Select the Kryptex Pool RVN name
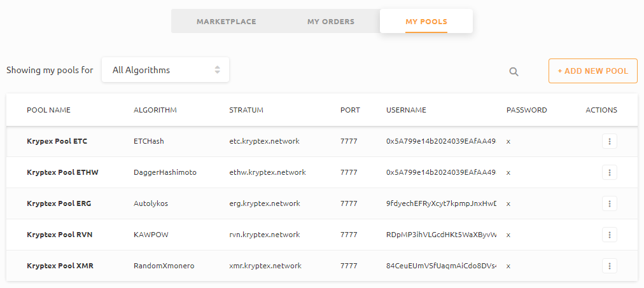Screen dimensions: 644x288 click(60, 235)
